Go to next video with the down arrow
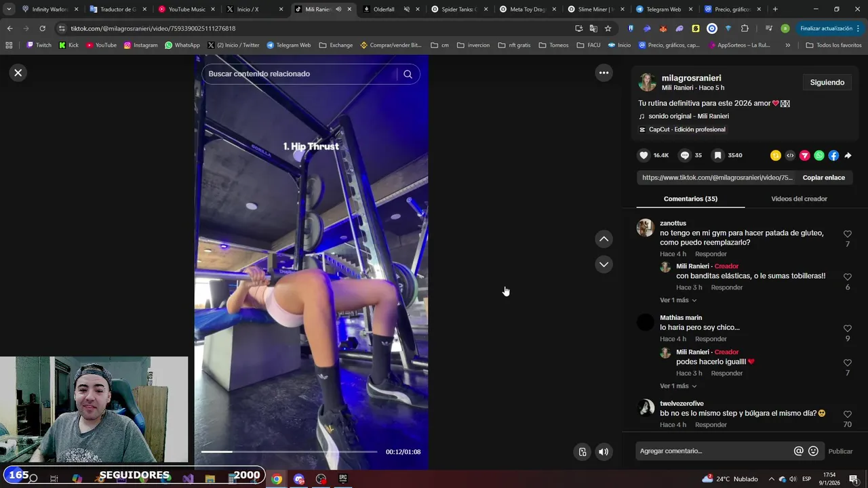 tap(604, 264)
